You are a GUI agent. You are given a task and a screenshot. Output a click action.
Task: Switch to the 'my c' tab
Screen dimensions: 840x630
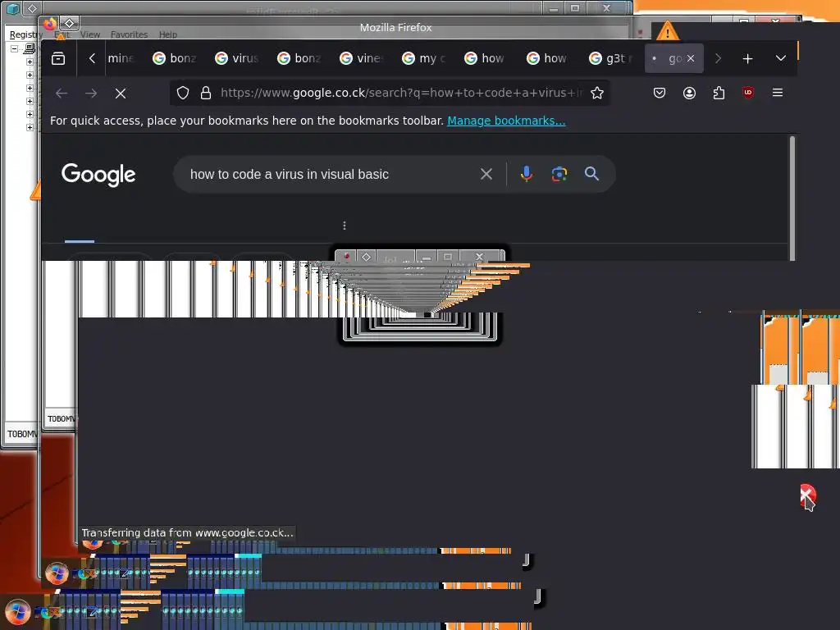[424, 58]
